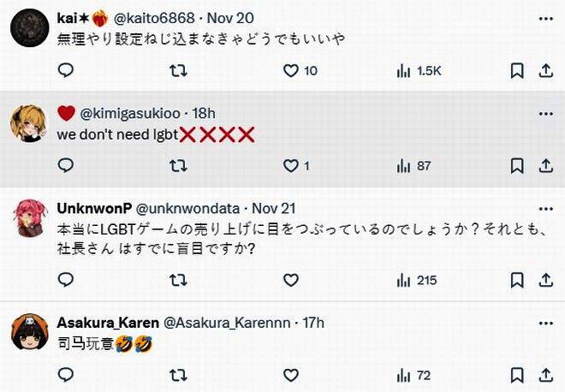The image size is (565, 392).
Task: Like kai's tweet with 10 likes
Action: 291,71
